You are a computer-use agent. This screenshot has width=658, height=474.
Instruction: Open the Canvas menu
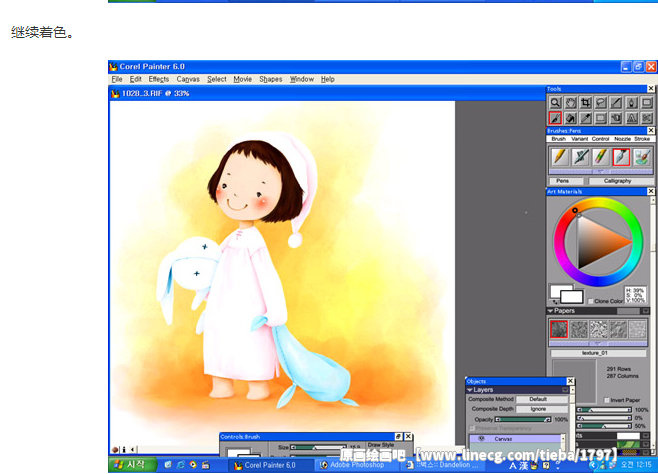[x=188, y=79]
